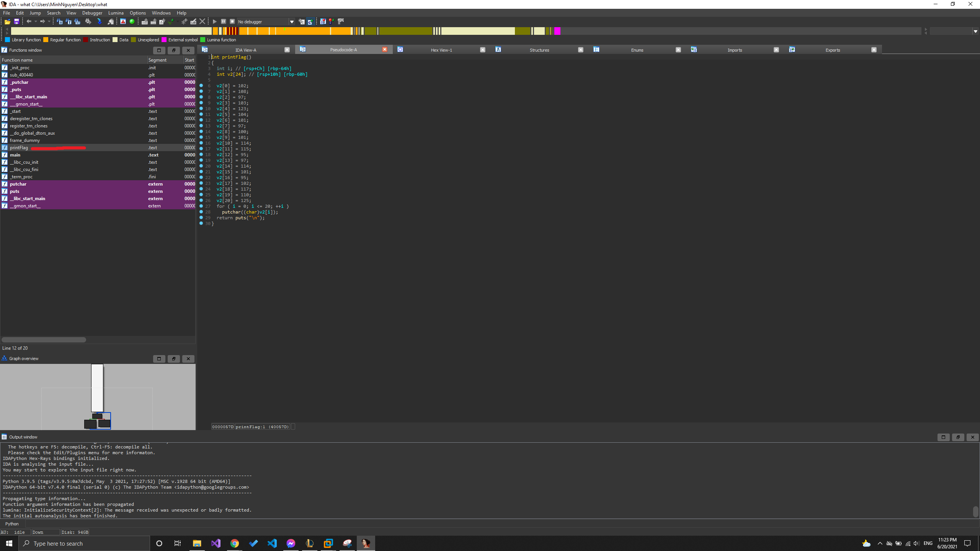The image size is (980, 551).
Task: Select the sub_400440 function row
Action: tap(98, 75)
